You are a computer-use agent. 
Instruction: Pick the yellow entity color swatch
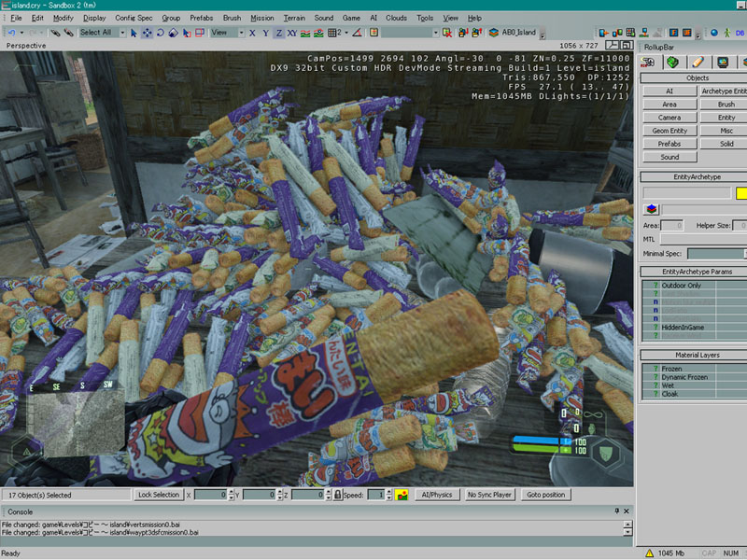pyautogui.click(x=741, y=193)
